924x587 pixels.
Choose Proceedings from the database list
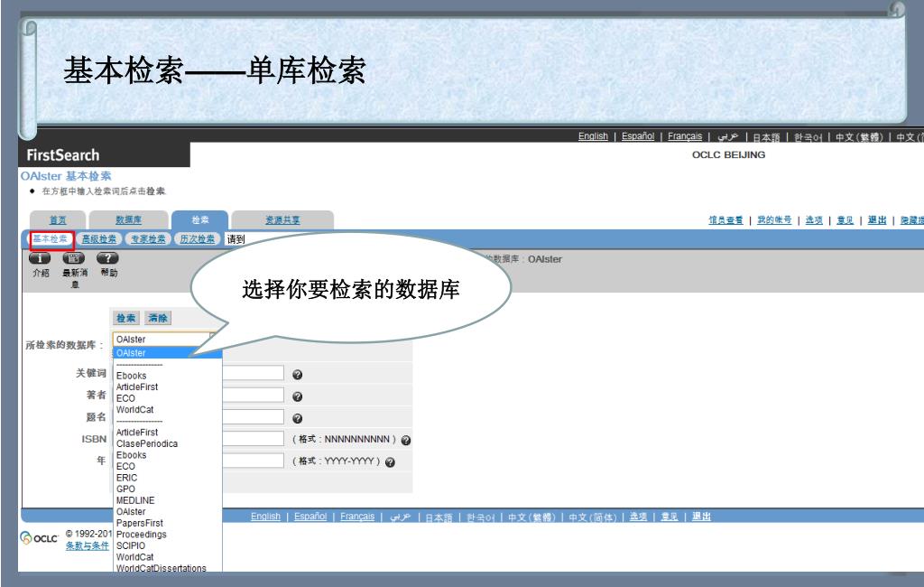pos(142,535)
